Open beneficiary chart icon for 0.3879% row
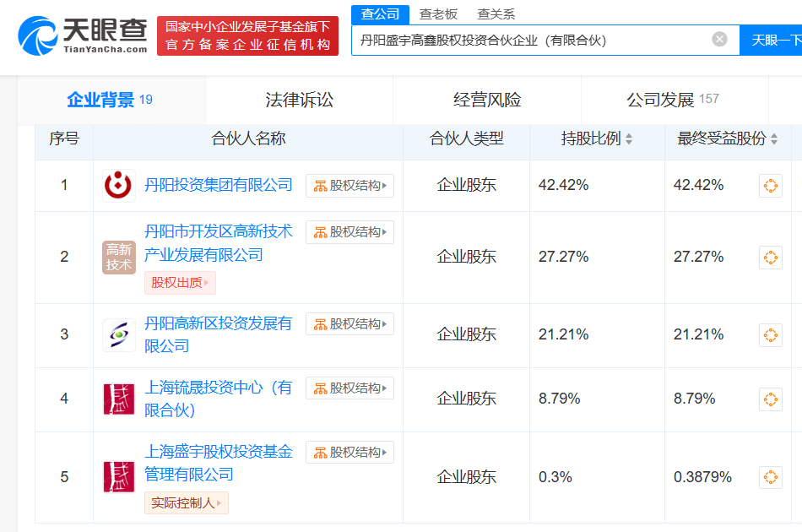The height and width of the screenshot is (532, 802). pyautogui.click(x=770, y=477)
